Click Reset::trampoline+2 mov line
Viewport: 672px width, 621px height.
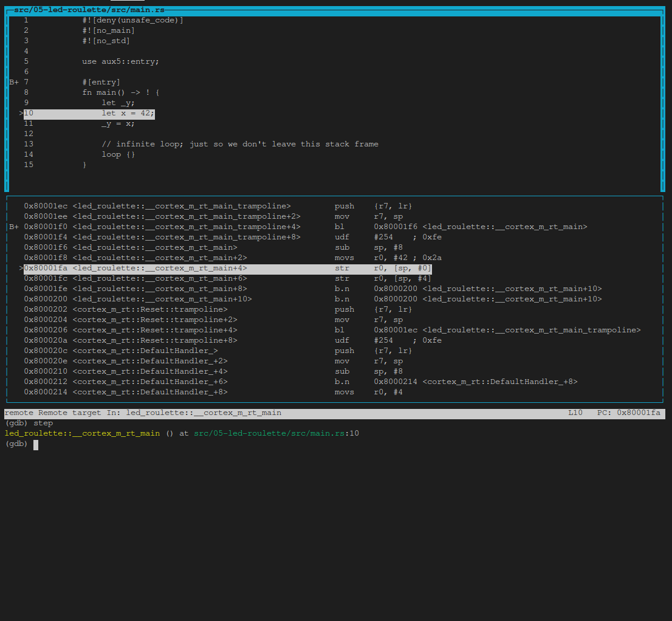213,320
